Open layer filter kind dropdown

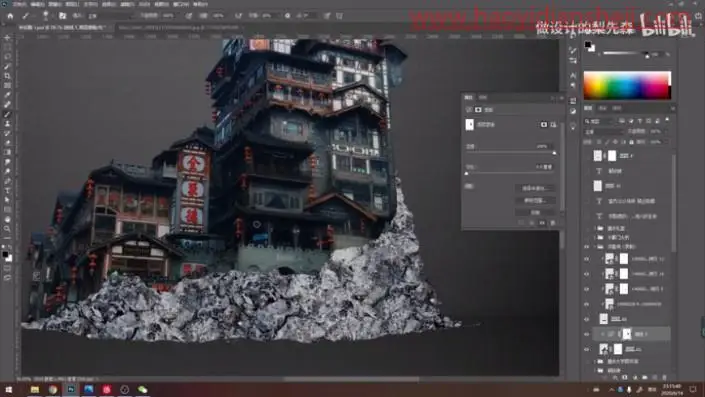click(599, 121)
